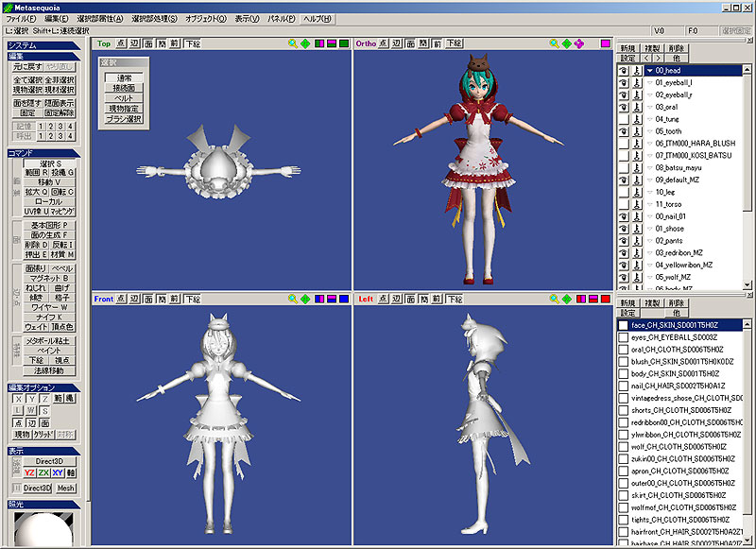Viewport: 756px width, 549px height.
Task: Open the 選択部属性(A) menu
Action: 100,19
